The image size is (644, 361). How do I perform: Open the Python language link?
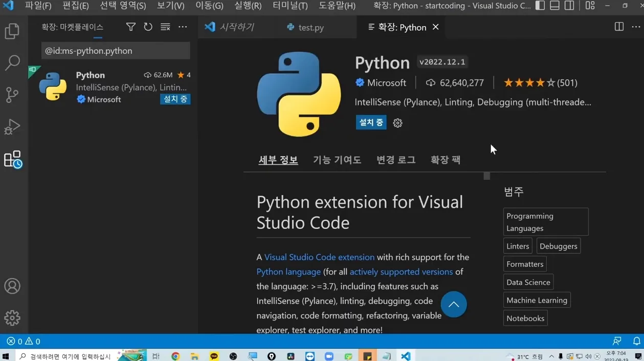(288, 271)
